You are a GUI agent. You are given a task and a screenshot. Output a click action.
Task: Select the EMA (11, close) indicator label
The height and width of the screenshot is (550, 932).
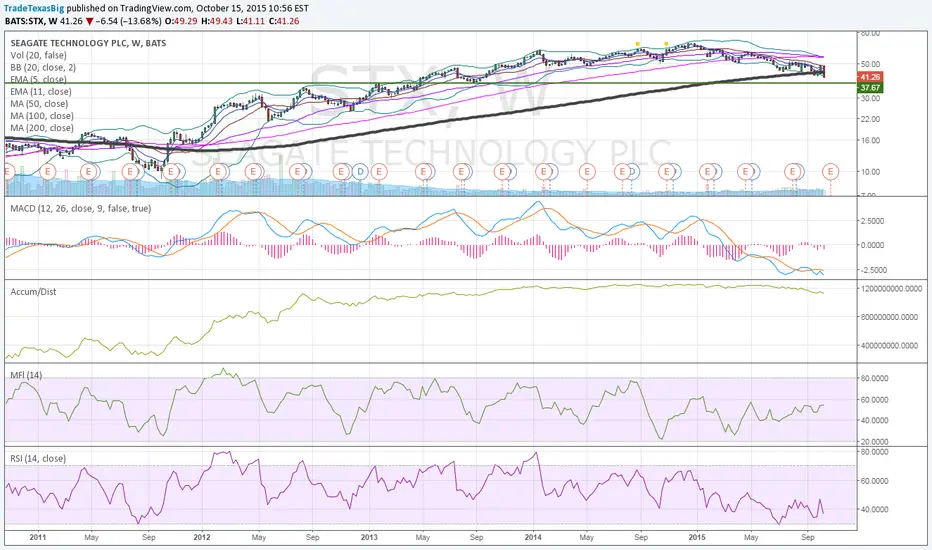pos(41,92)
